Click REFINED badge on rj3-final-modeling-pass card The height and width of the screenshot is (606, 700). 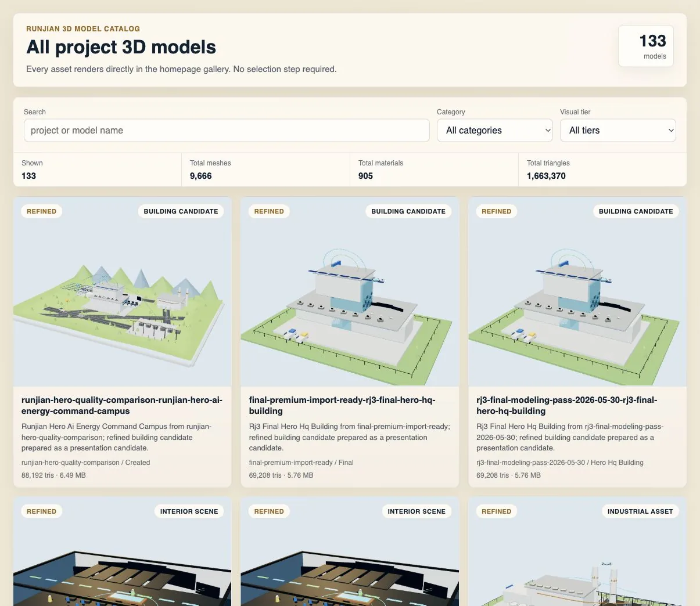[497, 211]
